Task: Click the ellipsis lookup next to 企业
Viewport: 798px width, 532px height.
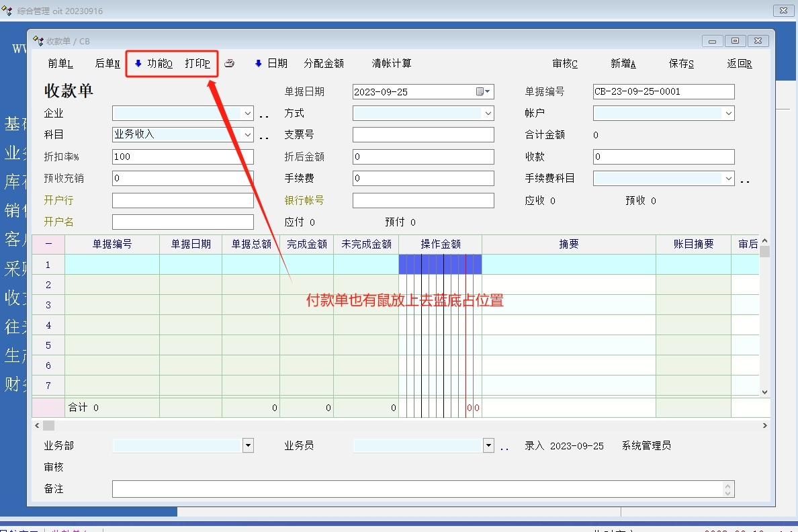Action: pyautogui.click(x=264, y=116)
